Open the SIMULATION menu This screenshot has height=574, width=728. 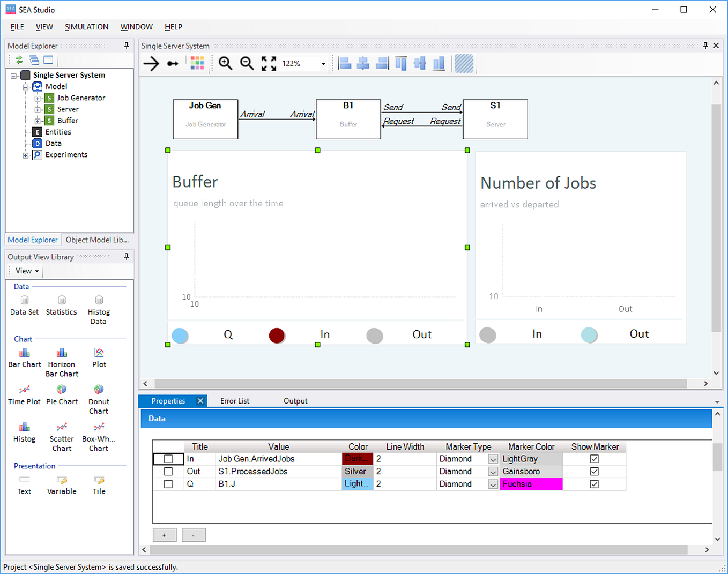pyautogui.click(x=86, y=27)
